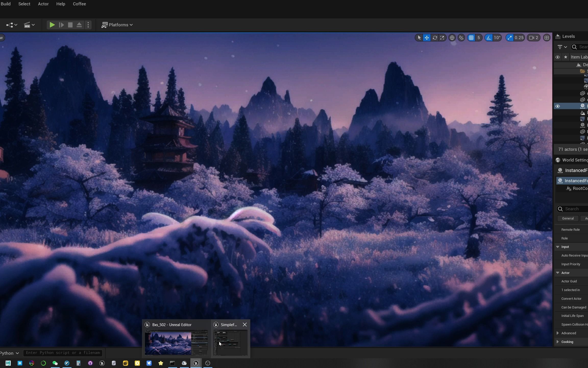
Task: Open the Coffee menu
Action: point(79,4)
